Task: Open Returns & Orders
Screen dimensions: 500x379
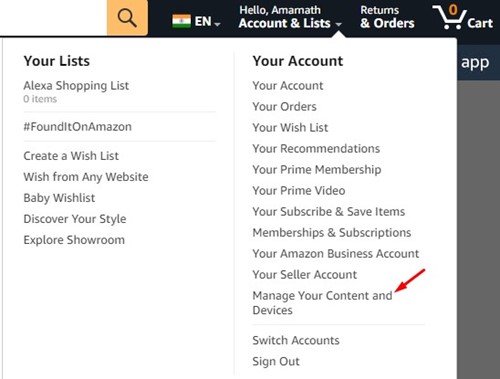Action: [387, 17]
